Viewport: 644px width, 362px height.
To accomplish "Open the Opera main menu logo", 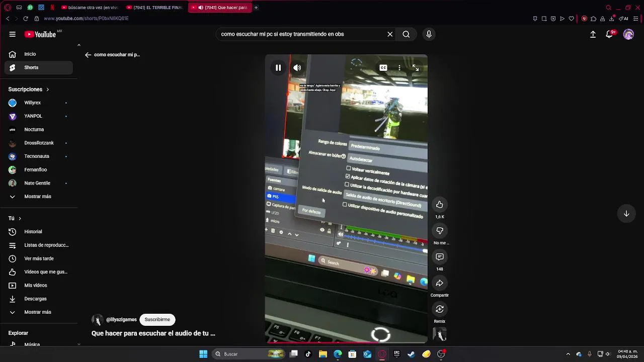I will tap(7, 8).
